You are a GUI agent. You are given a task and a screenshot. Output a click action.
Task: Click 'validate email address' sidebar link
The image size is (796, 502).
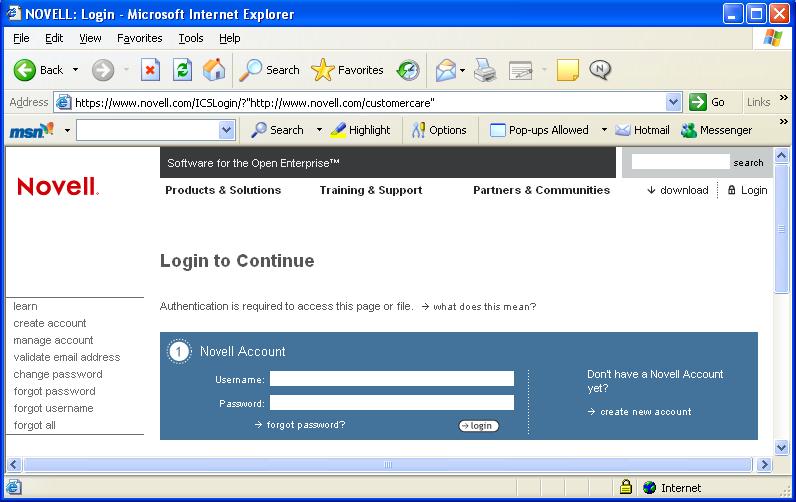(x=67, y=357)
